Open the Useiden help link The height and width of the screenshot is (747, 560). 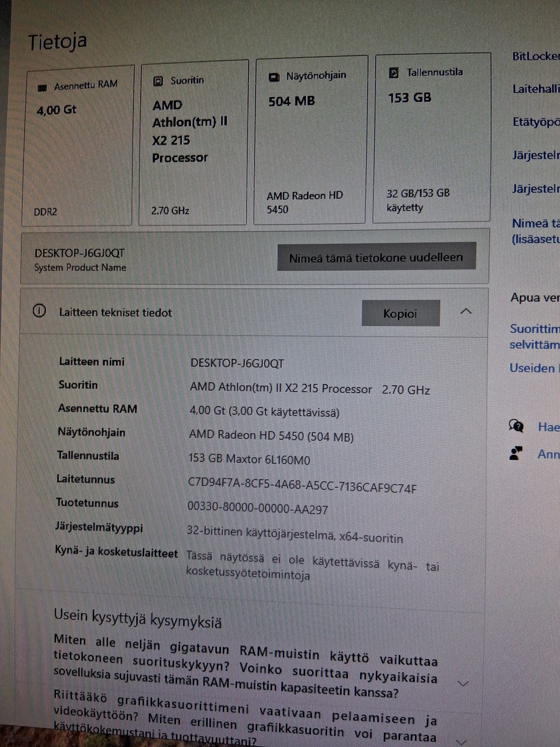click(x=534, y=368)
